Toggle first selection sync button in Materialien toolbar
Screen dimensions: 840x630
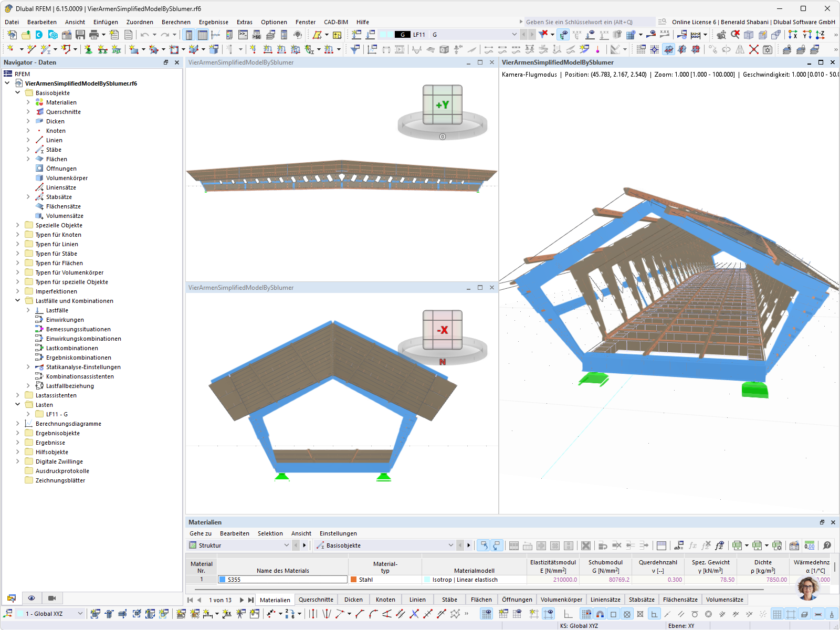click(x=483, y=545)
